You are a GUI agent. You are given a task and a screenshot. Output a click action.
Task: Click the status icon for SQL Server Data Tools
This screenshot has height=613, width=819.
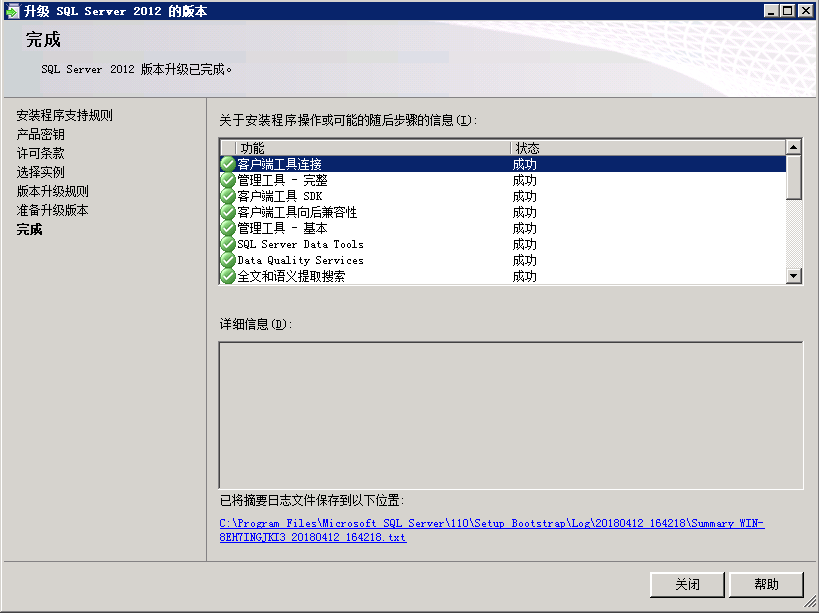(x=228, y=244)
